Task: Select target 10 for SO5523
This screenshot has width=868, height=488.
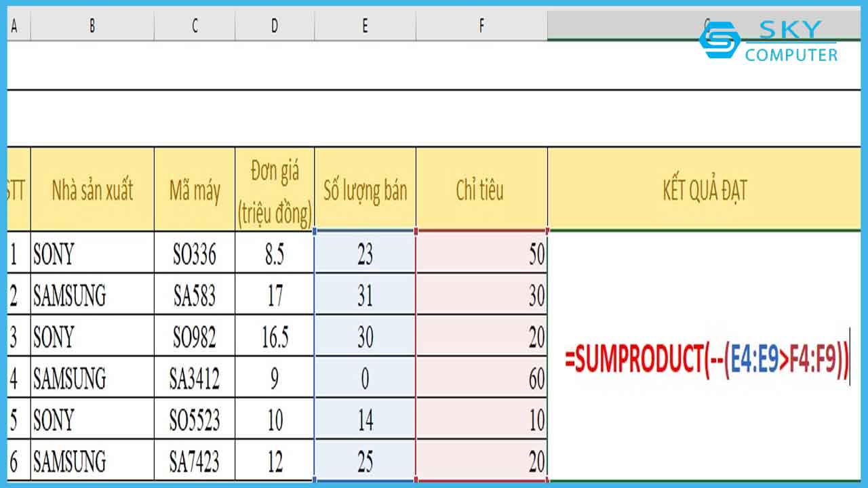Action: pyautogui.click(x=481, y=420)
